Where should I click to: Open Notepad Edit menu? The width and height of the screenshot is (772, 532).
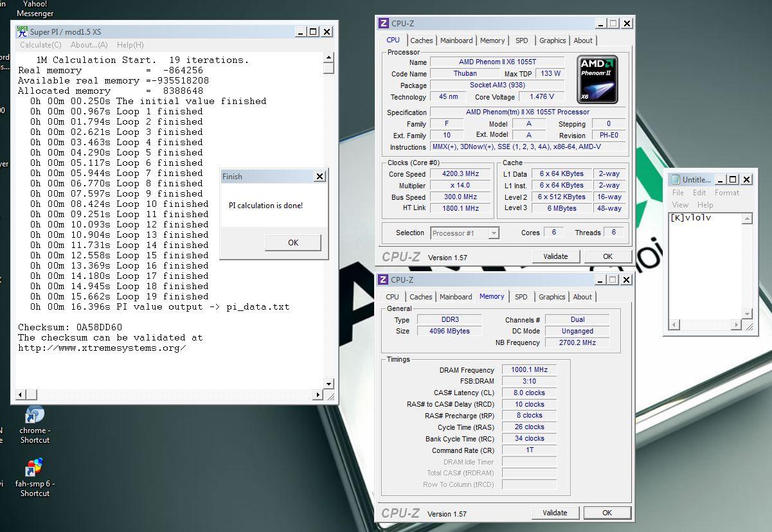pos(699,192)
